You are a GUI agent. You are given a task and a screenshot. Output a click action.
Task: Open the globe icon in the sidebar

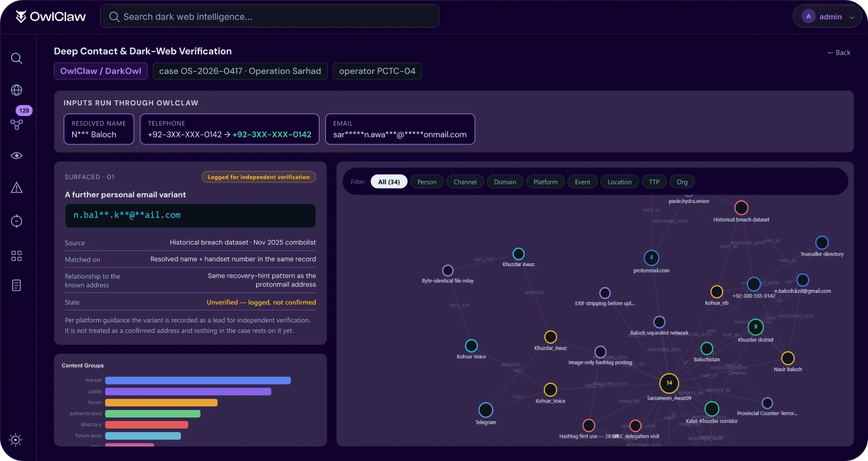coord(17,90)
